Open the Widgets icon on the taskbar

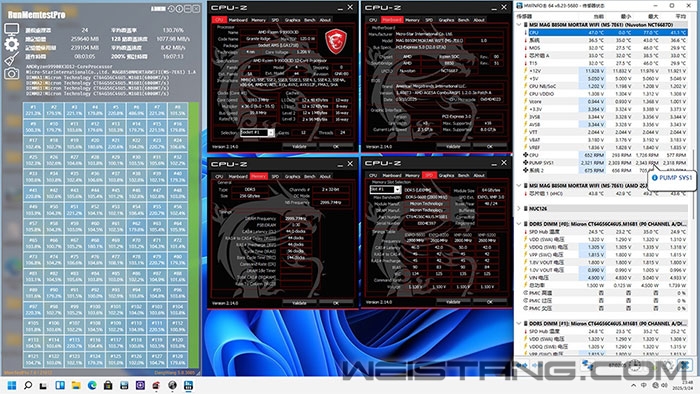coord(60,385)
